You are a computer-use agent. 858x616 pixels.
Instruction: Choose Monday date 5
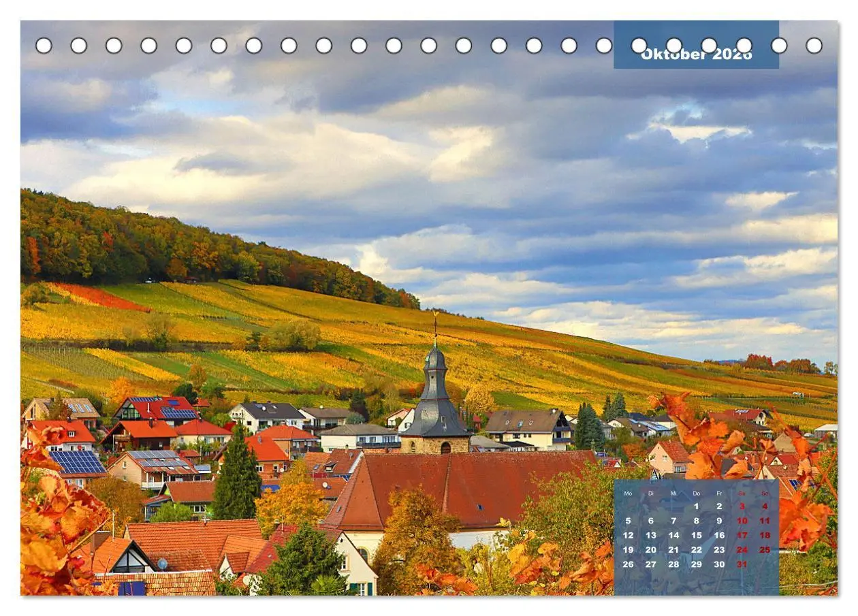coord(628,521)
